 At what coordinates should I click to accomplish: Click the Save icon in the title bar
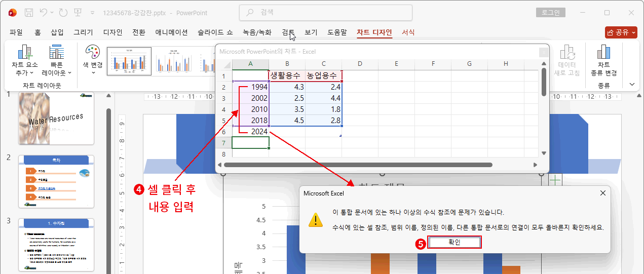(29, 12)
